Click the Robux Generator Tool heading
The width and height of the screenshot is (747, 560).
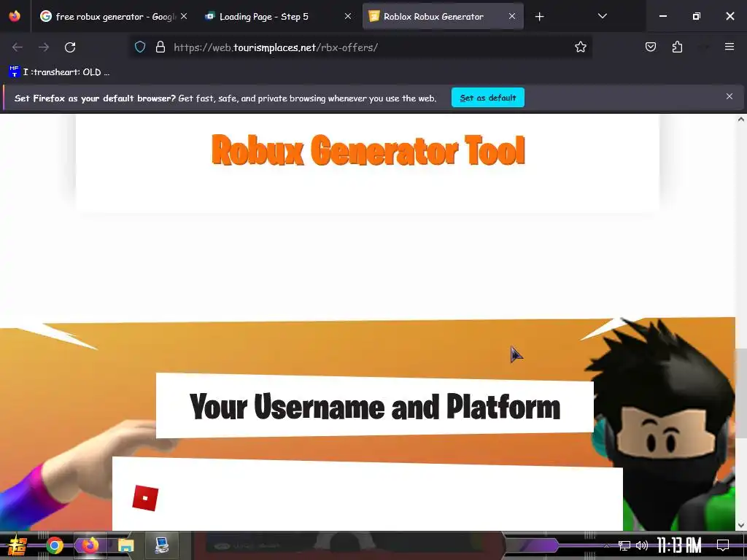pyautogui.click(x=368, y=150)
